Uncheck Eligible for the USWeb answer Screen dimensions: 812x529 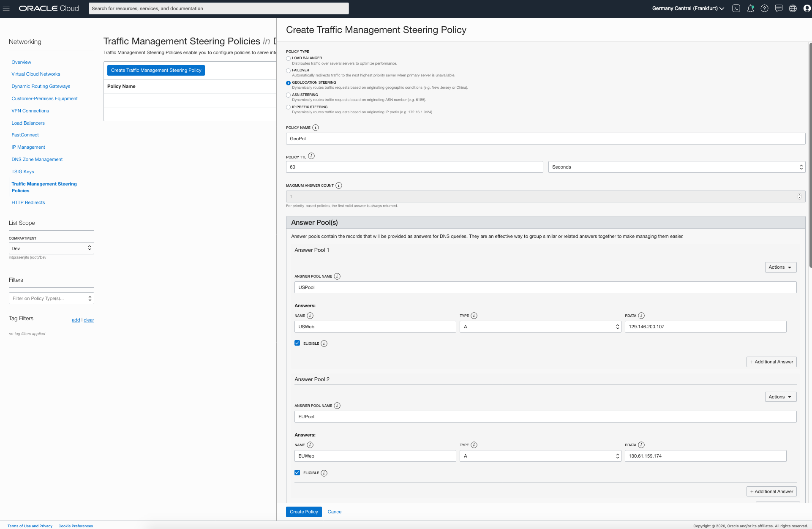297,343
